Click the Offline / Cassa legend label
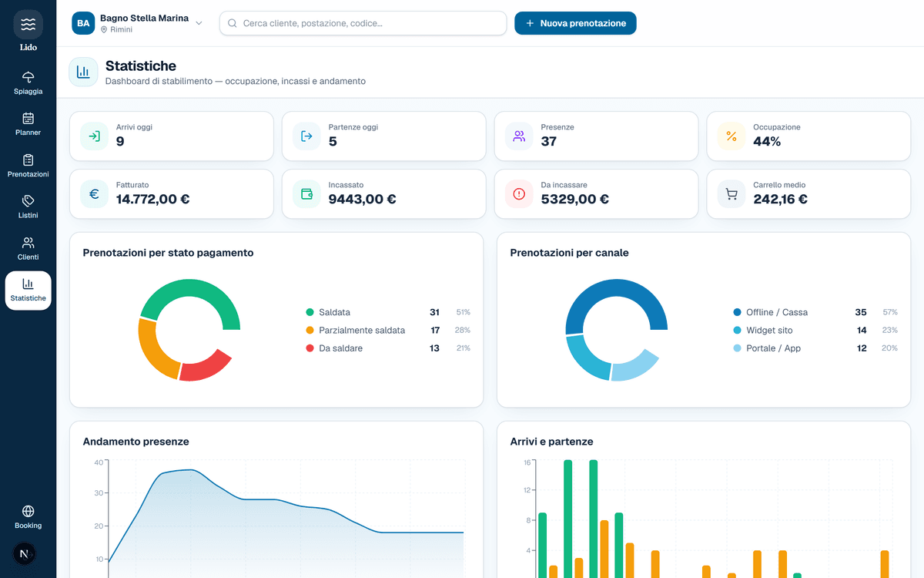The height and width of the screenshot is (578, 924). tap(777, 312)
